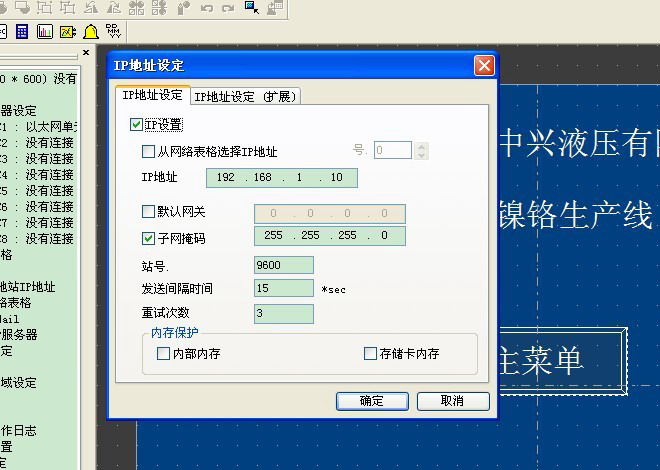Click the DD MM YY date icon
Screen dimensions: 660x470
(x=113, y=32)
